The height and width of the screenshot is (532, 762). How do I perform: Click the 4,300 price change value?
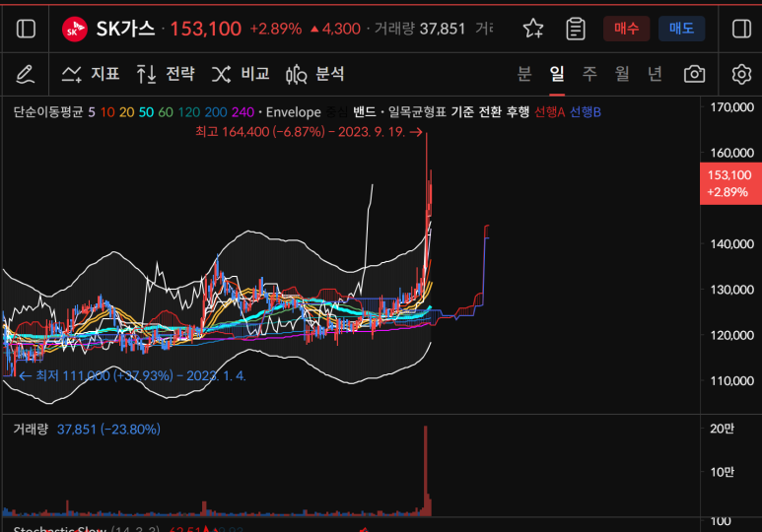click(x=341, y=30)
